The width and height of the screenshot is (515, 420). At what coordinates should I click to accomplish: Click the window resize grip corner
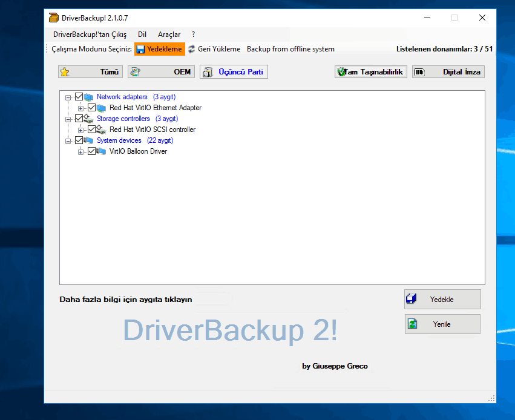(491, 399)
